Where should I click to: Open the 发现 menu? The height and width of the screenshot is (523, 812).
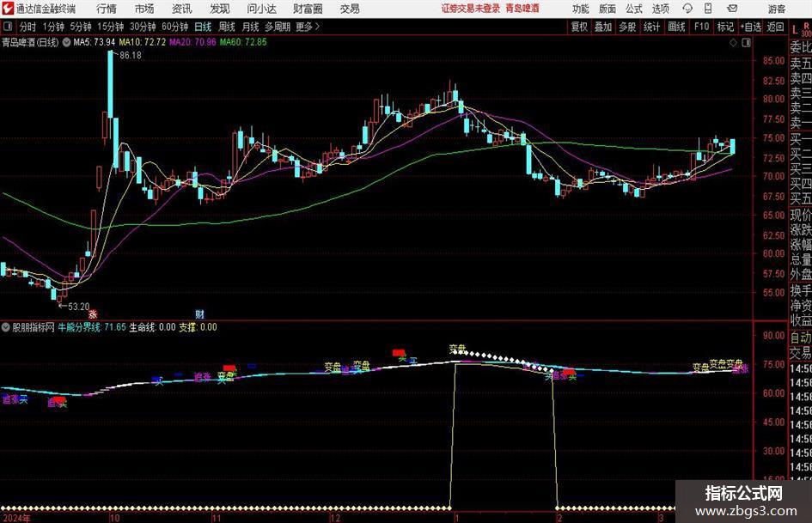click(x=220, y=9)
